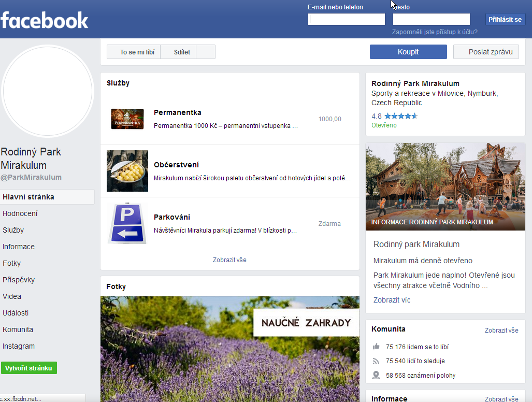Open the Mirakulum playground cover photo

445,186
